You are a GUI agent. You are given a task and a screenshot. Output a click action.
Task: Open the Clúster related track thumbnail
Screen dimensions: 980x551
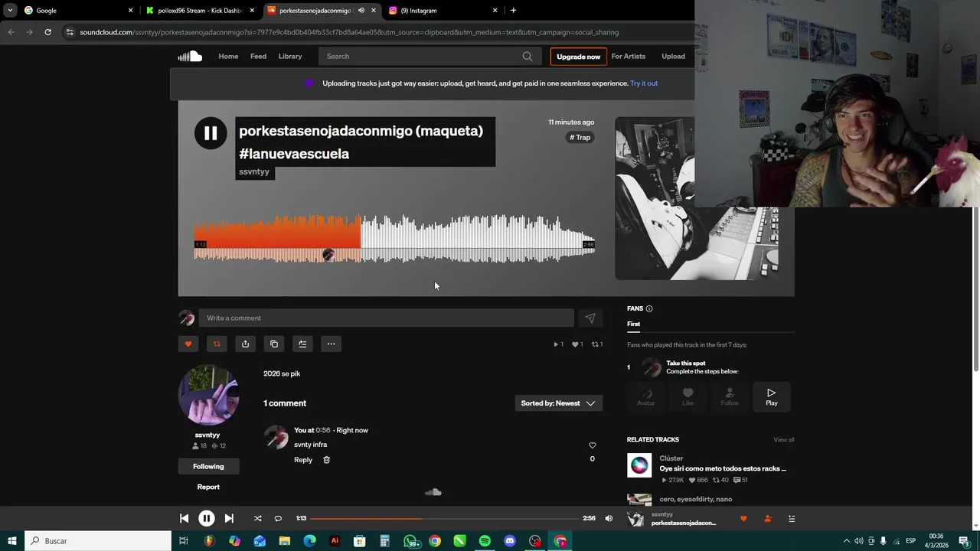pyautogui.click(x=639, y=465)
